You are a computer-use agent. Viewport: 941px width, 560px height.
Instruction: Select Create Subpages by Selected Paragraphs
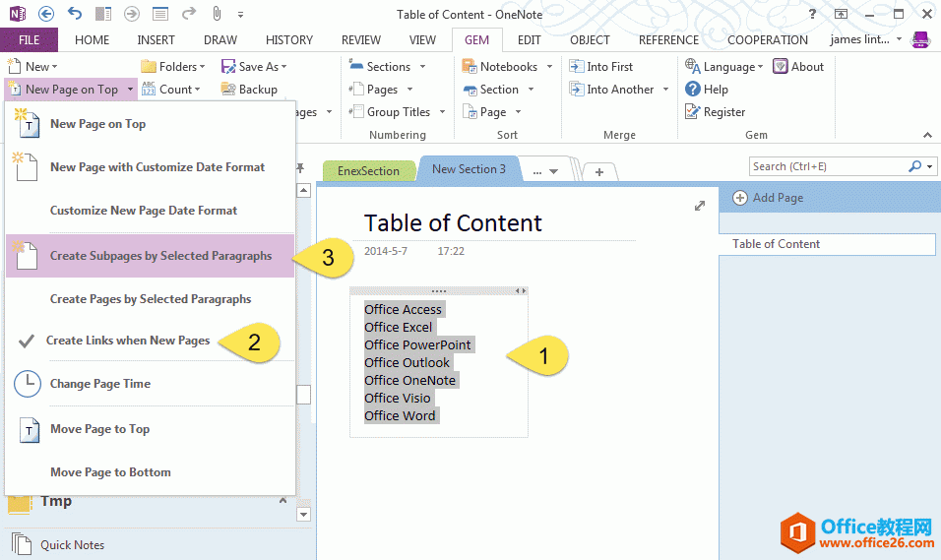coord(160,256)
